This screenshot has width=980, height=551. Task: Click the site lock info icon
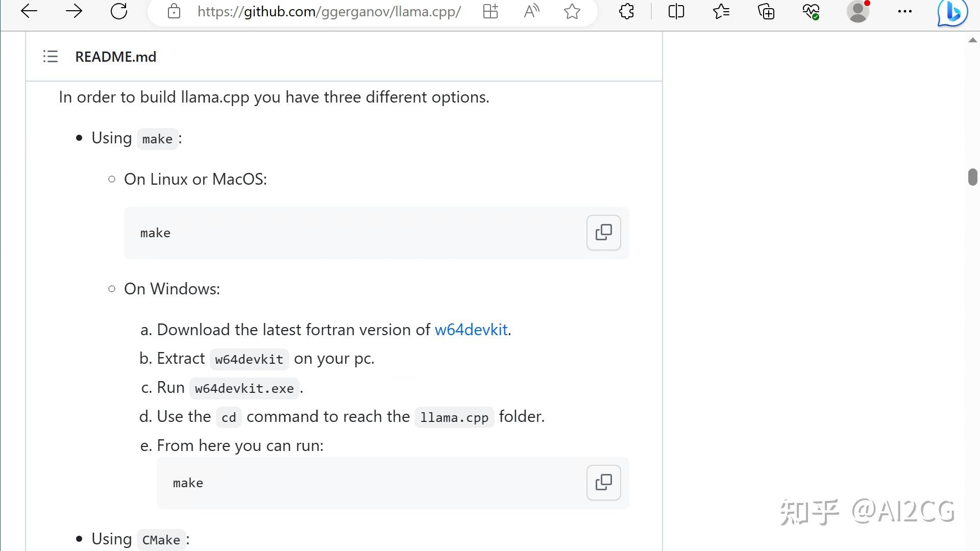(174, 11)
